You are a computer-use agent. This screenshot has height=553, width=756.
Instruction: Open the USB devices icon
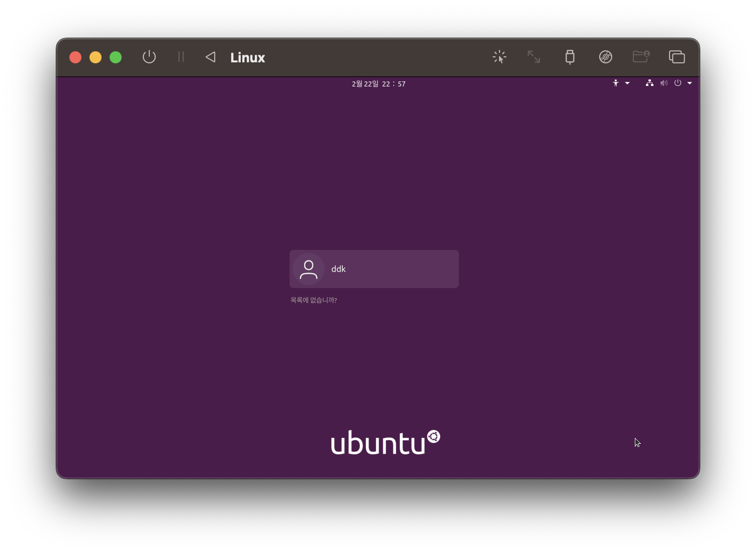tap(570, 57)
